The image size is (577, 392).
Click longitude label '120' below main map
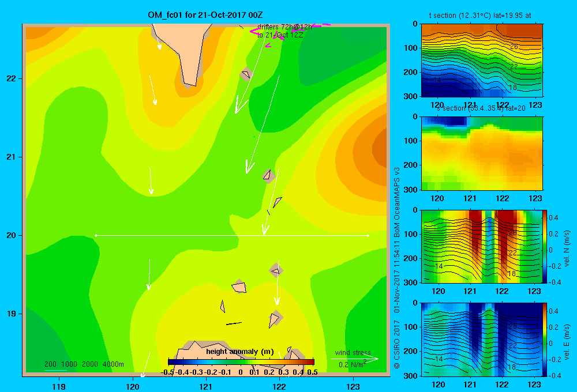(133, 386)
